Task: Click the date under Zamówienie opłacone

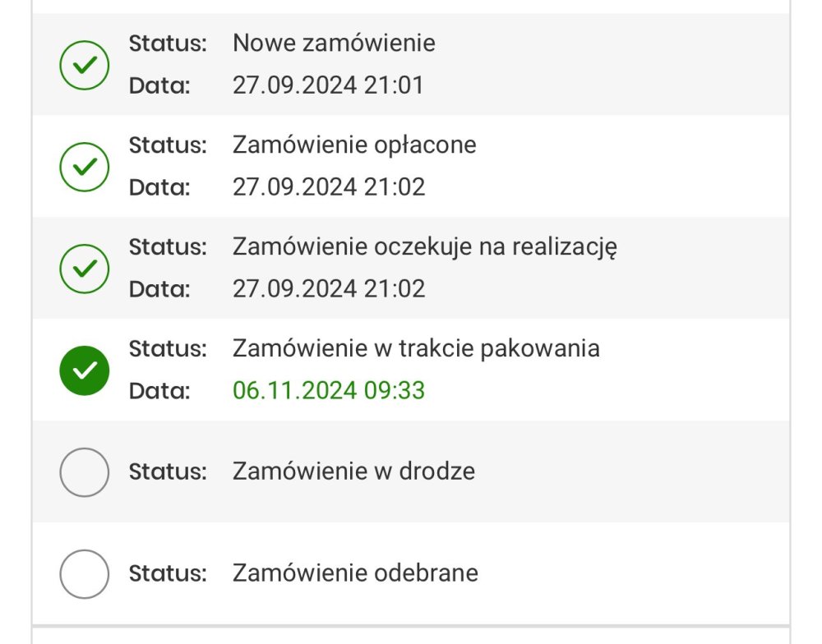Action: 329,187
